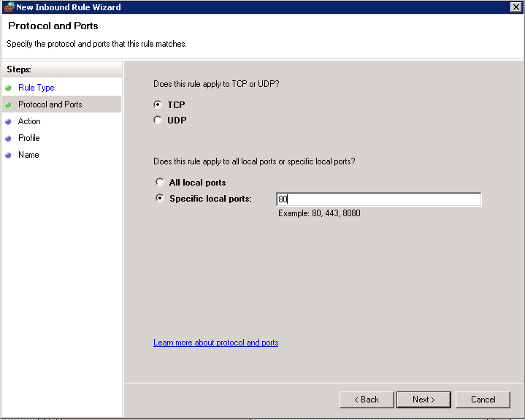Open the Rule Type step
This screenshot has height=420, width=525.
click(x=36, y=88)
